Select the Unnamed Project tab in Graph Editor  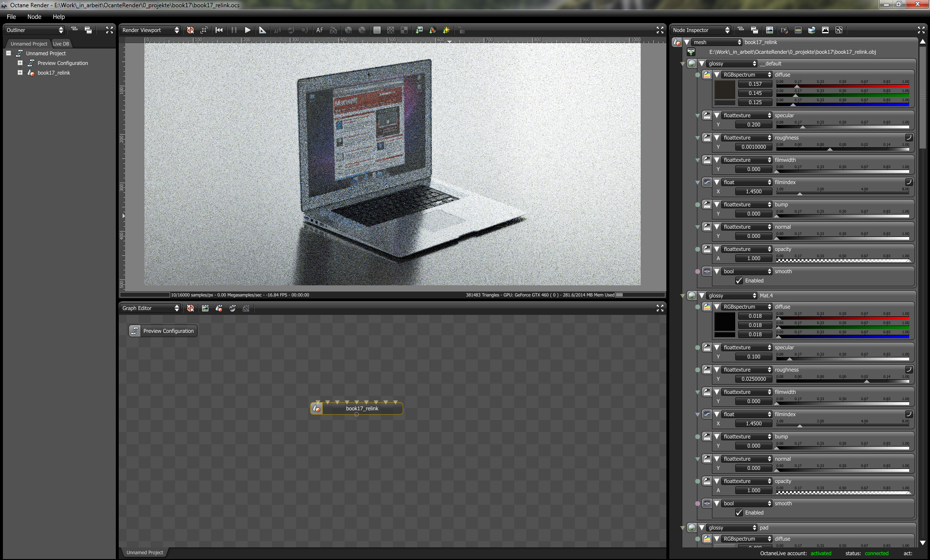click(x=144, y=552)
